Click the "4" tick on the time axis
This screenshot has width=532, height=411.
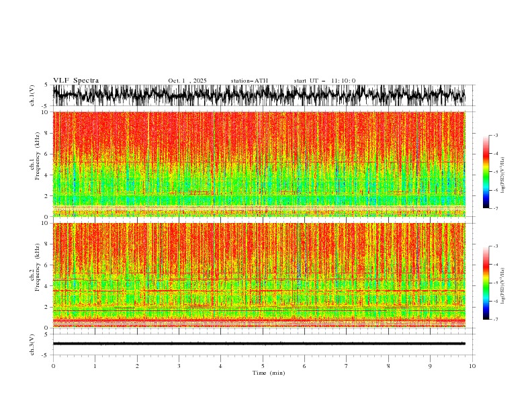[x=220, y=366]
